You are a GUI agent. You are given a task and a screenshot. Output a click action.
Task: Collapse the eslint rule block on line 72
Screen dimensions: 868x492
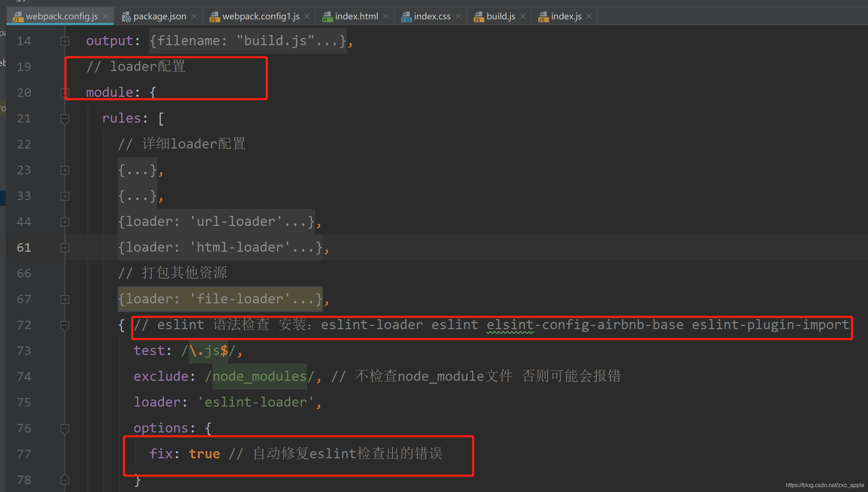tap(65, 326)
